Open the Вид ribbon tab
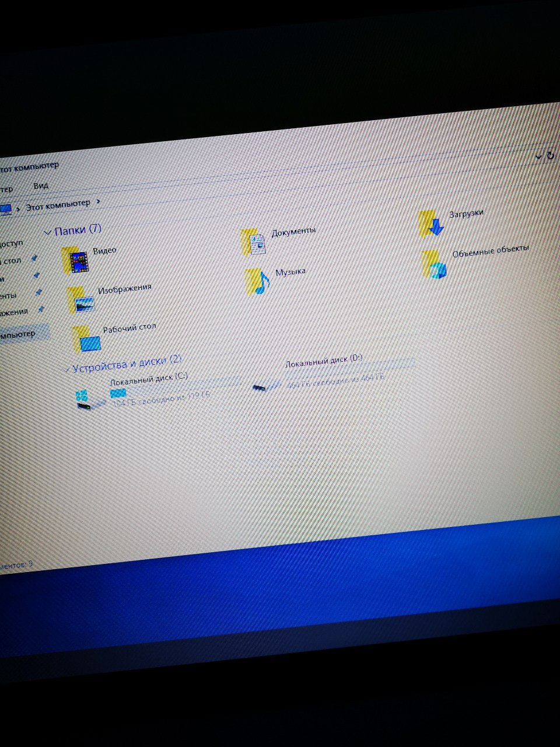560x747 pixels. click(x=41, y=186)
